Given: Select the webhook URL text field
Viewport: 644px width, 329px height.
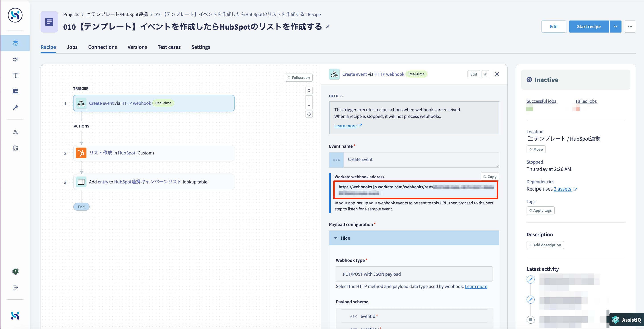Looking at the screenshot, I should pos(416,190).
